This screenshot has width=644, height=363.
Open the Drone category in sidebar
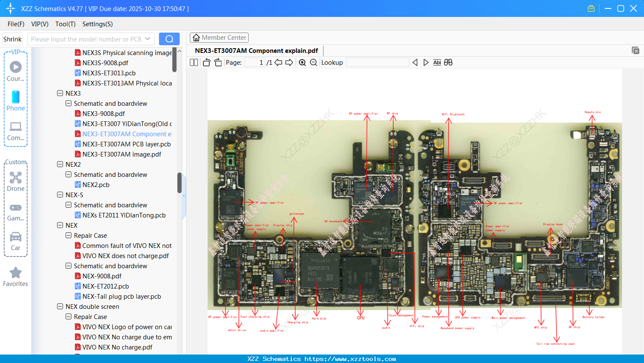16,181
